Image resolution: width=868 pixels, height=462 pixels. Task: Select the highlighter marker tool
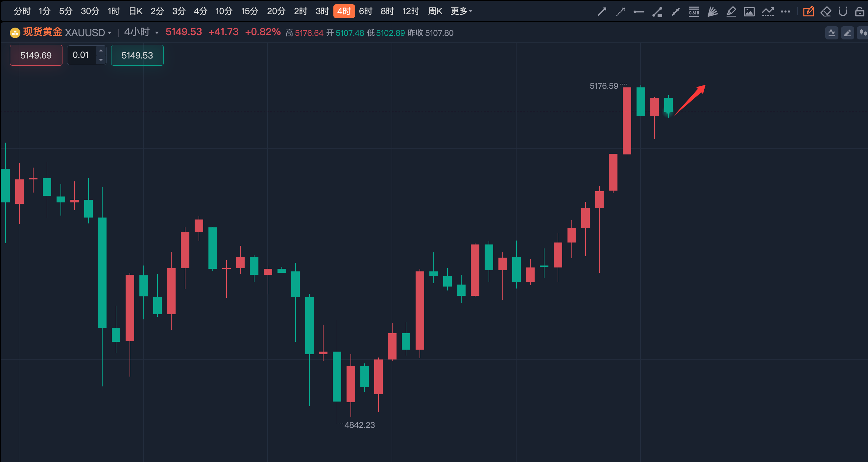(731, 12)
